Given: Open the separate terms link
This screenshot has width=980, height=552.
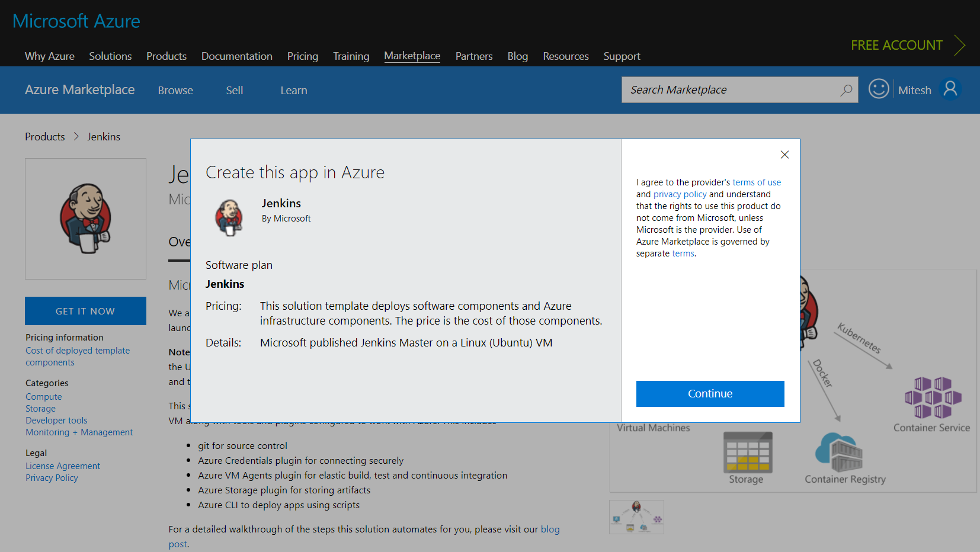Looking at the screenshot, I should 683,253.
